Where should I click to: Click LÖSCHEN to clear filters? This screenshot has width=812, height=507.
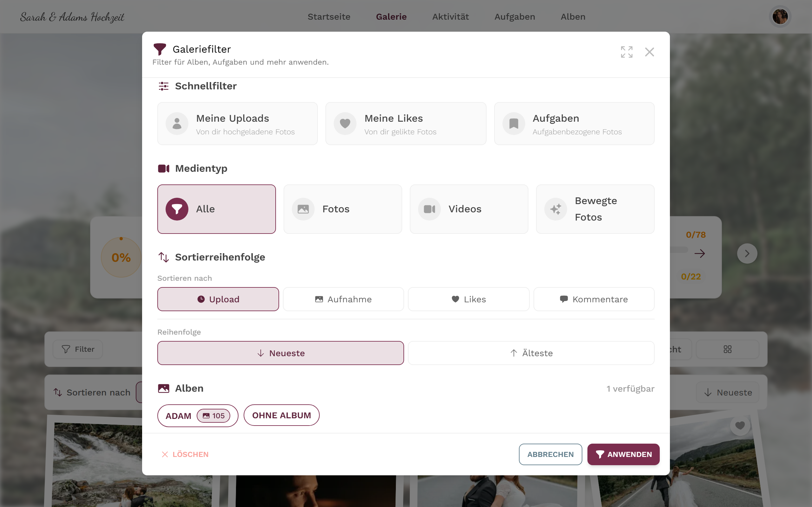point(185,454)
